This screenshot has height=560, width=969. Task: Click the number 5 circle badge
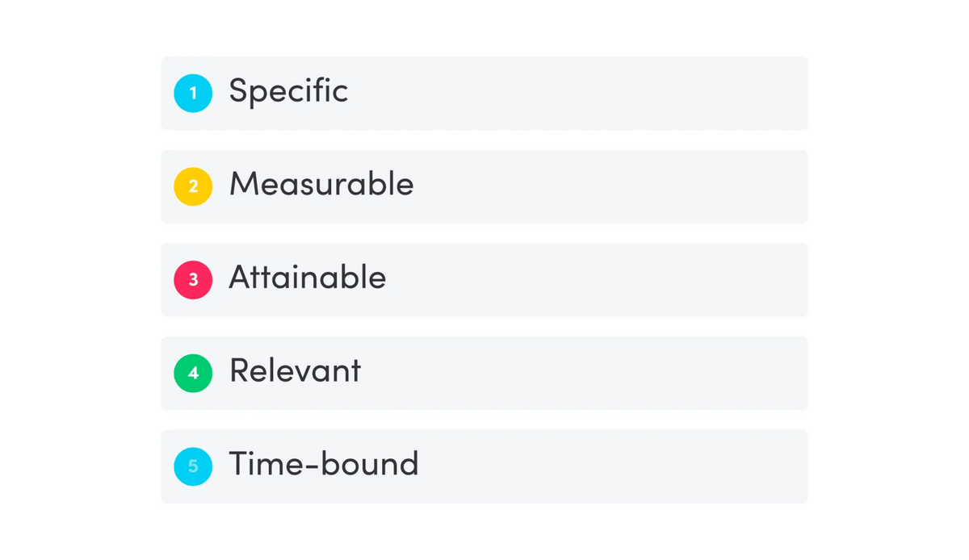pyautogui.click(x=193, y=466)
